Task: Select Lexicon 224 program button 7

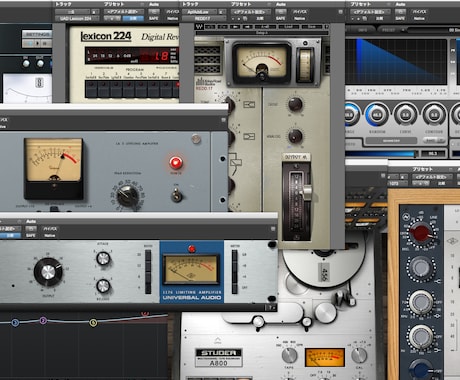Action: pos(166,89)
